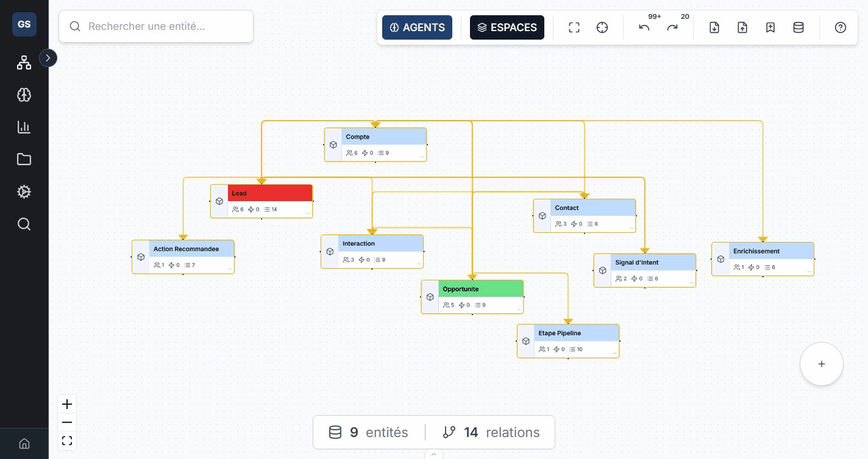Click the export file icon
Image resolution: width=868 pixels, height=459 pixels.
(714, 27)
